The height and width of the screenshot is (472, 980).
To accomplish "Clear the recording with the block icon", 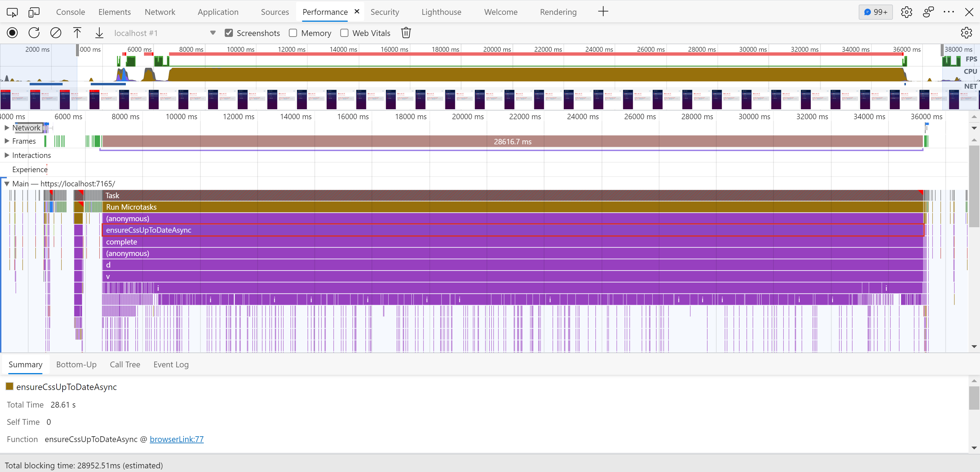I will pos(56,33).
